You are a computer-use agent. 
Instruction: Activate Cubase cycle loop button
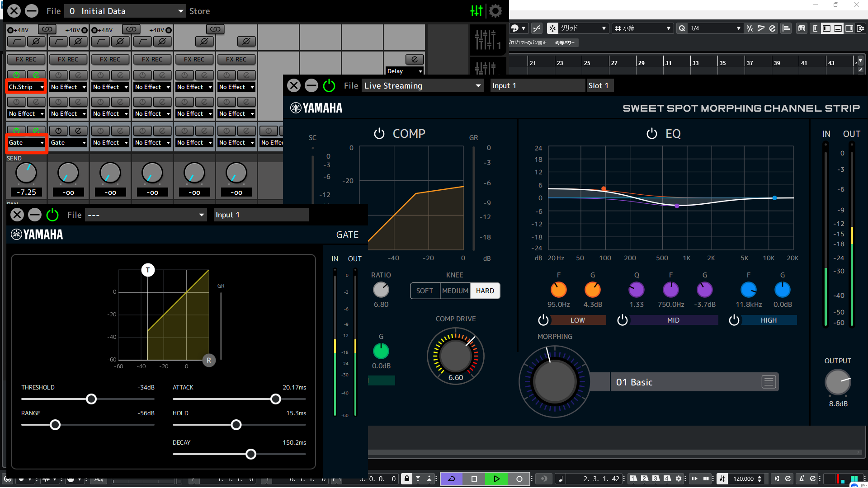click(x=451, y=479)
